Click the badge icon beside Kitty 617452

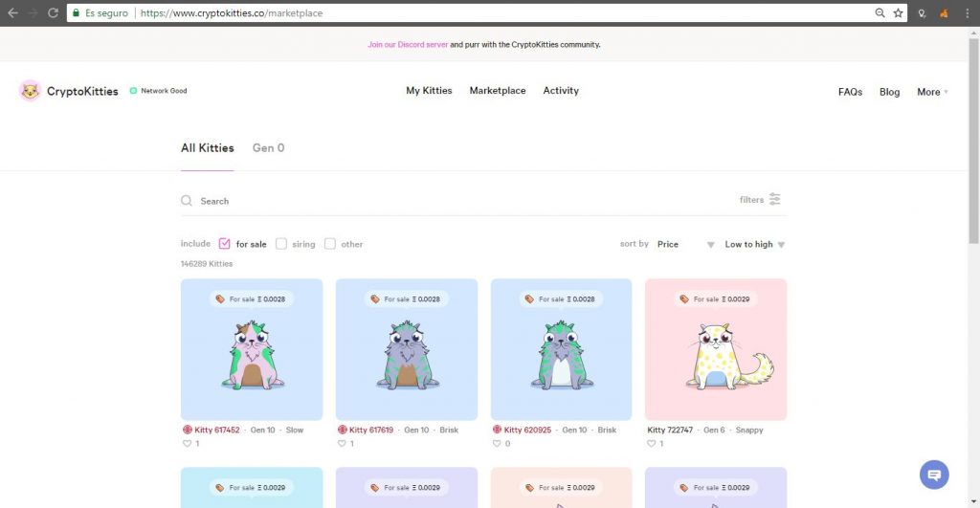coord(187,430)
